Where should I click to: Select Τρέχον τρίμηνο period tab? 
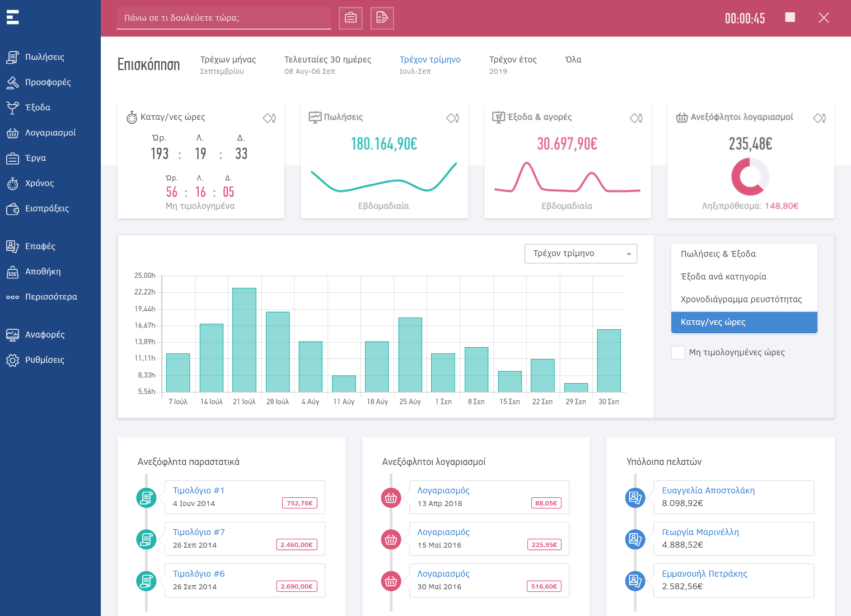coord(430,64)
